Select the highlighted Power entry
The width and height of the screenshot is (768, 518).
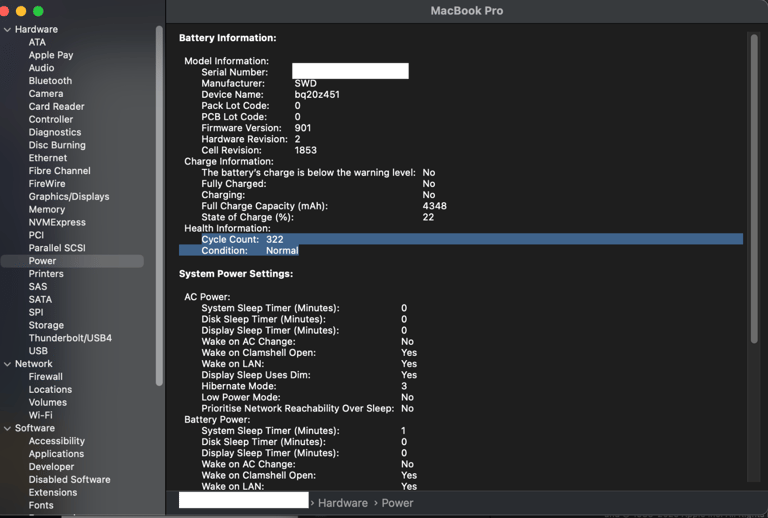point(72,261)
